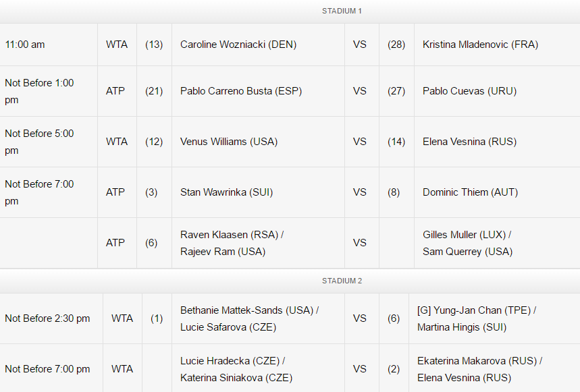This screenshot has width=580, height=392.
Task: Select player Kristina Mladenovic (FRA)
Action: coord(480,45)
